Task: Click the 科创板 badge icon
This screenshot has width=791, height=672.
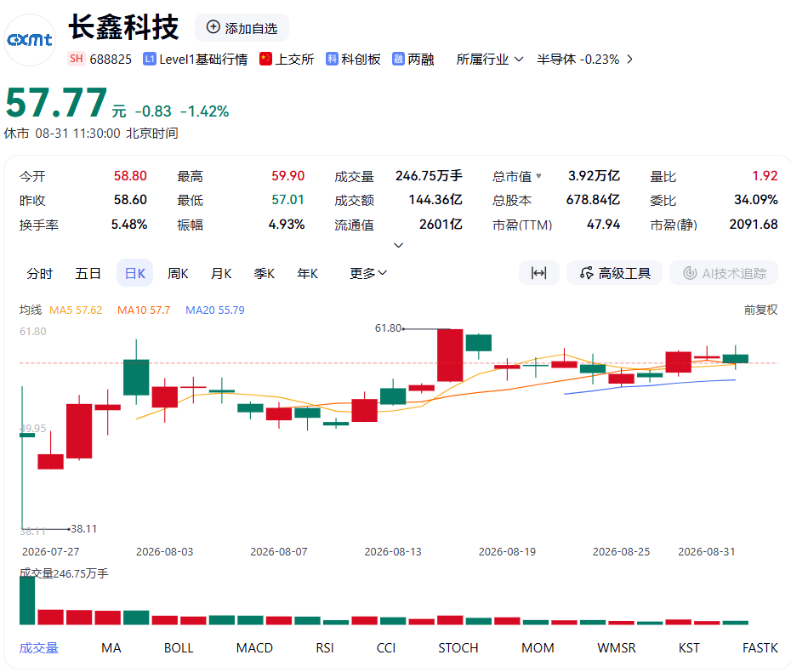Action: (332, 59)
